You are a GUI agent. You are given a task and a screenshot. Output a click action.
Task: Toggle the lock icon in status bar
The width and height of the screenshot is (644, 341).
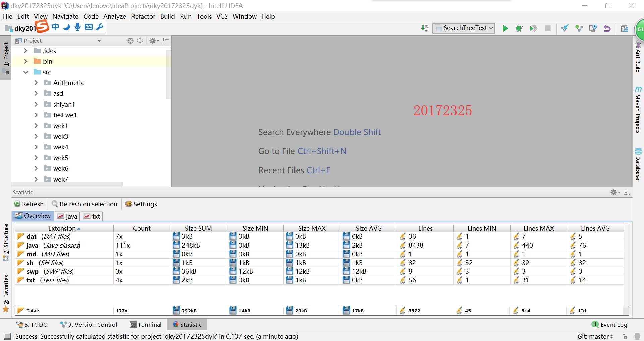click(x=625, y=336)
